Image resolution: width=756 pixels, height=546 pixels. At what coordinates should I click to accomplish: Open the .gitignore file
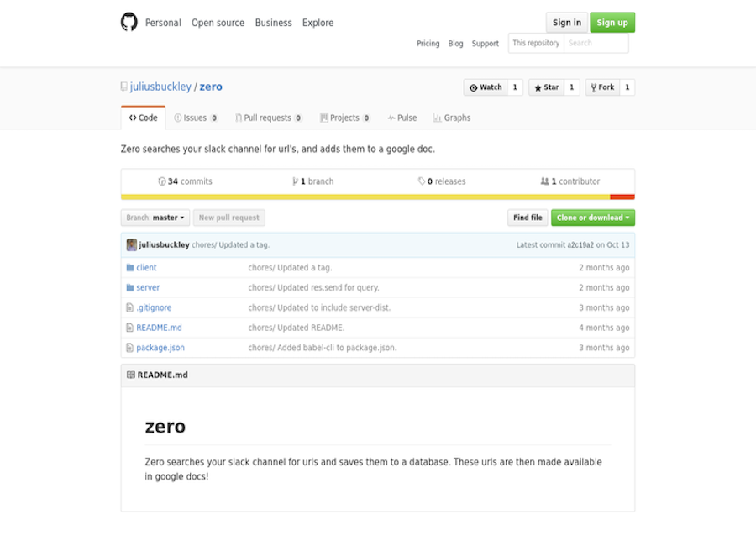point(154,307)
